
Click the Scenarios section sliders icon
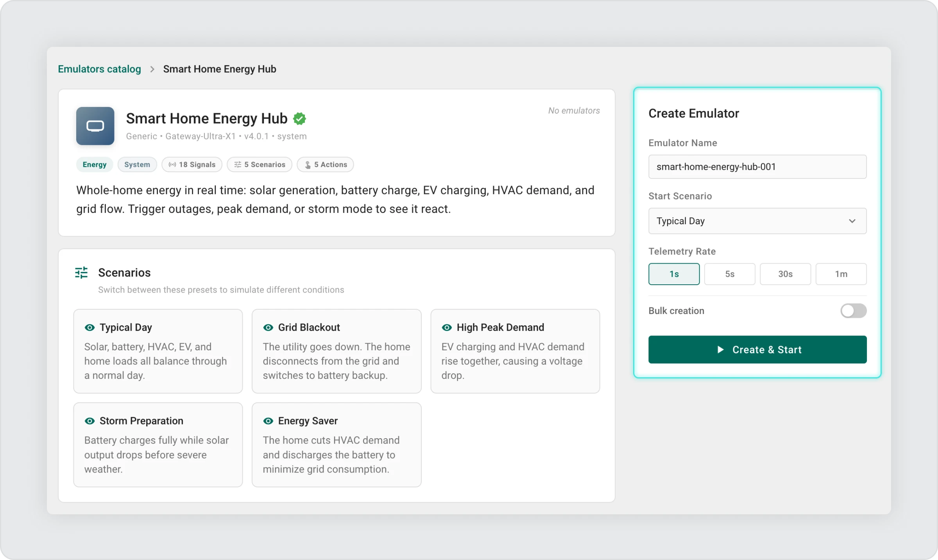click(x=81, y=273)
